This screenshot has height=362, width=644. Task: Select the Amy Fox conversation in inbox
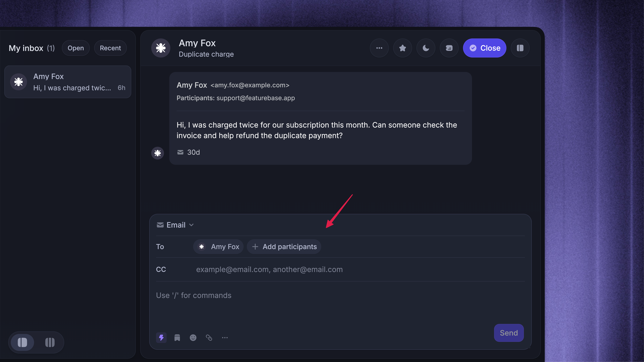pos(68,82)
